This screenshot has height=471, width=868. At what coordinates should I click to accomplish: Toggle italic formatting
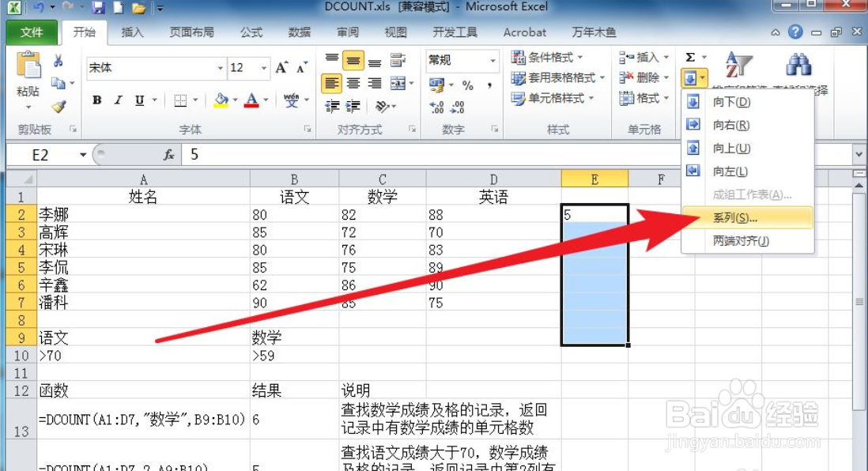(x=118, y=101)
